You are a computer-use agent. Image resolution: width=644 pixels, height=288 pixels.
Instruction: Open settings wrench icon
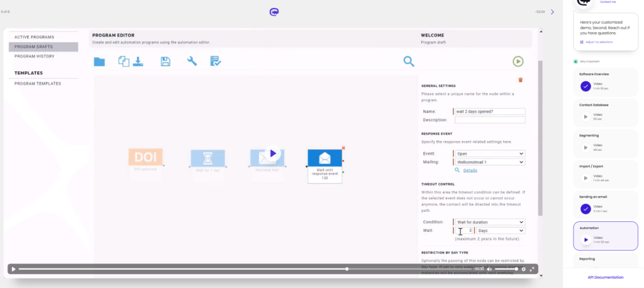pos(192,61)
